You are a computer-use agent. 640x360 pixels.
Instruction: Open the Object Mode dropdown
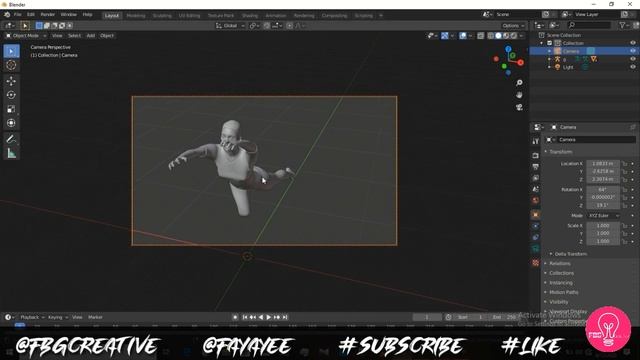[26, 36]
